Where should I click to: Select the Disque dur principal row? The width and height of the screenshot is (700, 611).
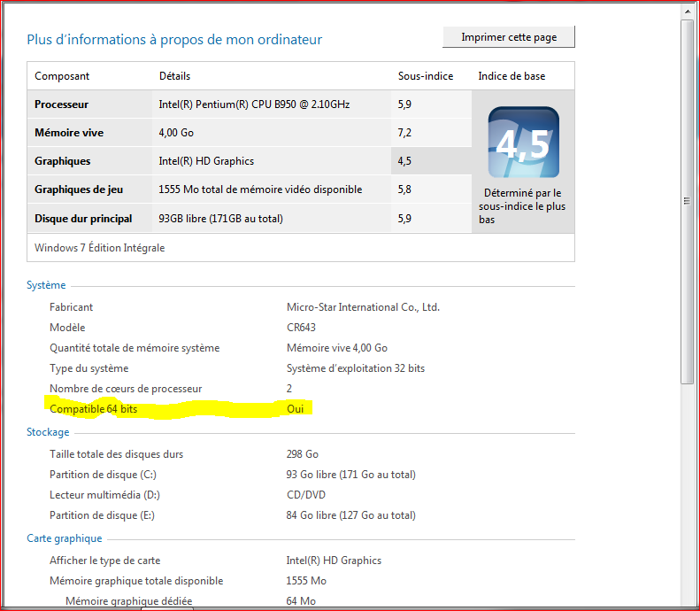click(83, 218)
